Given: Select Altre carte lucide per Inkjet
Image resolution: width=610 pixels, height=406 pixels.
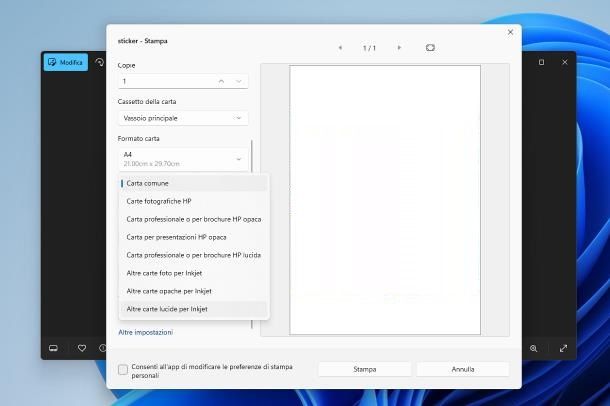Looking at the screenshot, I should [194, 309].
